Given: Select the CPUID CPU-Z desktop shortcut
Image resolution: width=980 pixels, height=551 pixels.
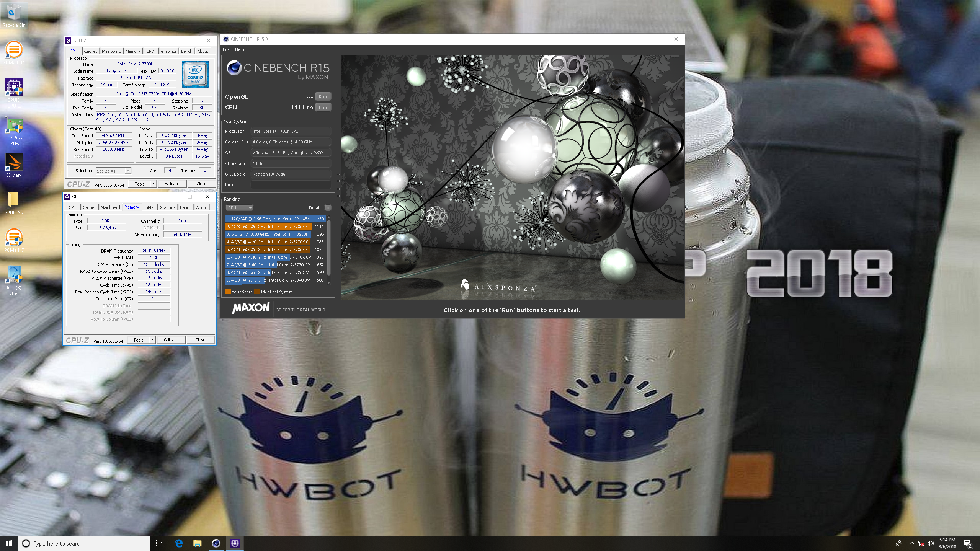Looking at the screenshot, I should [x=14, y=93].
